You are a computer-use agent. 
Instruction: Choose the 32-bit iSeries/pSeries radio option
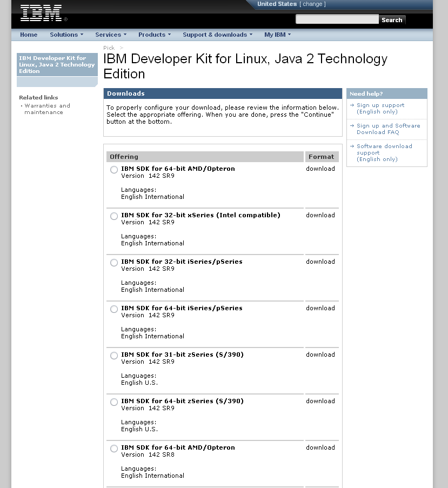(114, 263)
